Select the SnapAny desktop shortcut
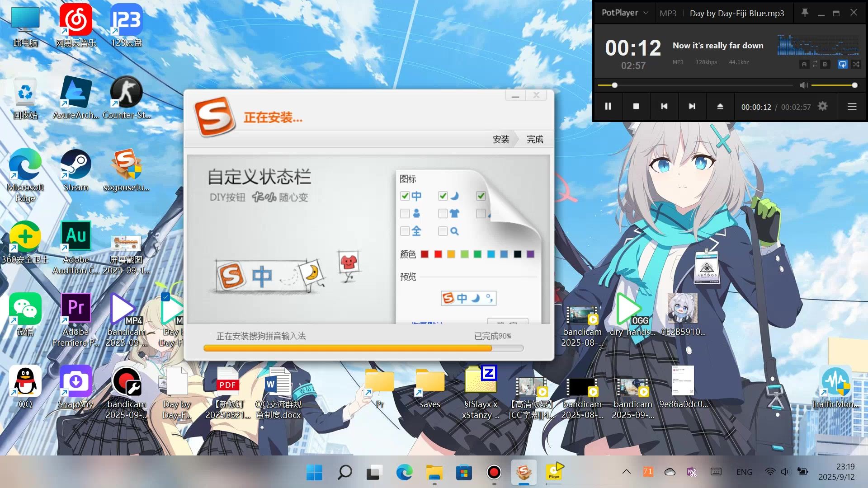The image size is (868, 488). pos(75,387)
